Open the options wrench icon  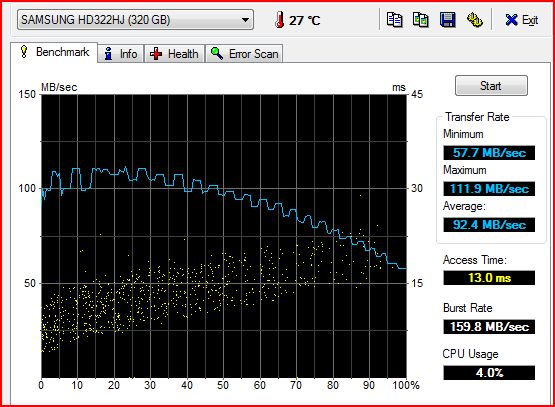click(x=474, y=19)
